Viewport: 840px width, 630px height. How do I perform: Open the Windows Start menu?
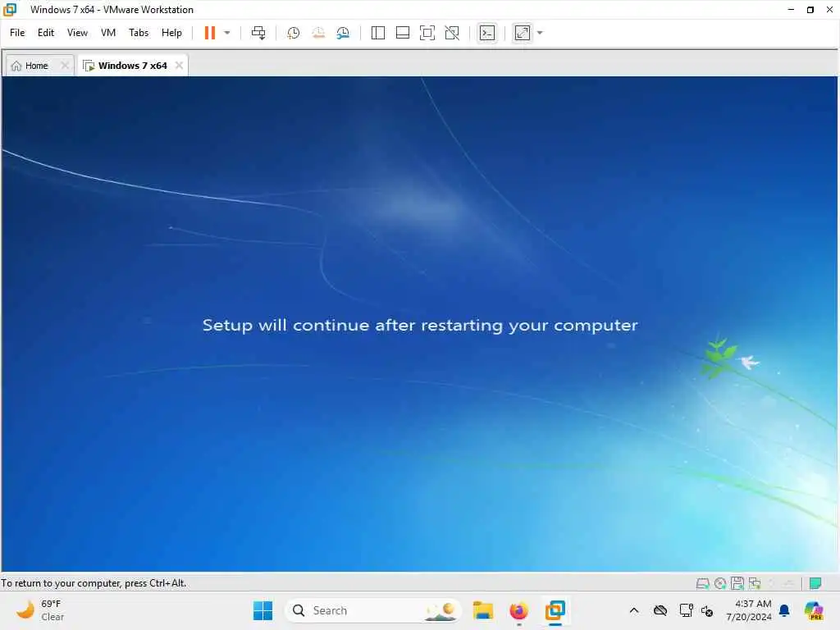[x=262, y=610]
